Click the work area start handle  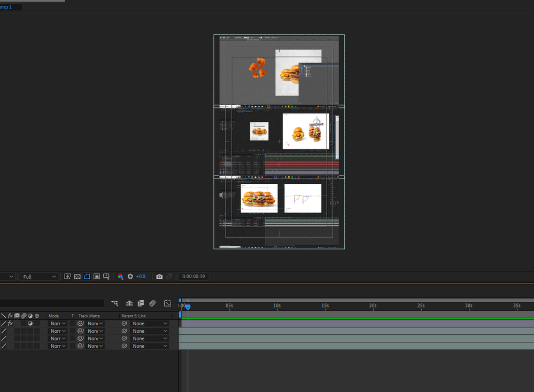click(x=180, y=315)
